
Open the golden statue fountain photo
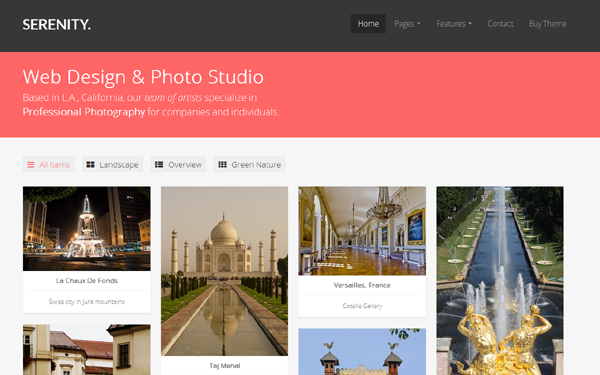tap(500, 280)
